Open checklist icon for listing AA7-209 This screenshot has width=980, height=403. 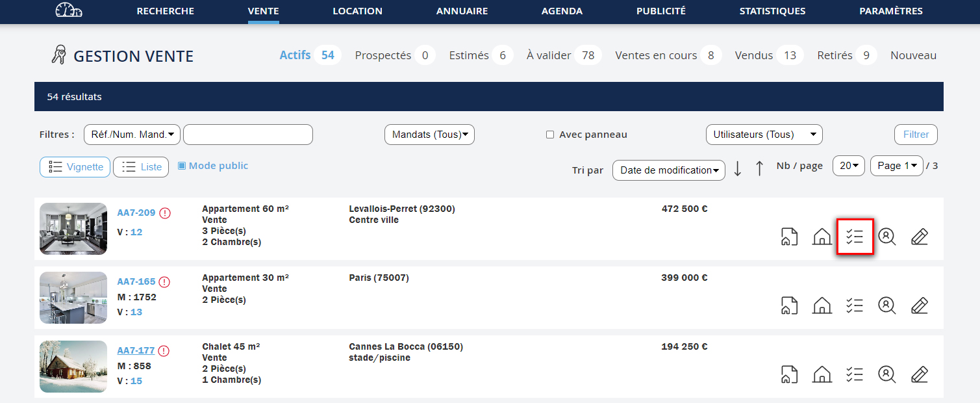point(855,237)
